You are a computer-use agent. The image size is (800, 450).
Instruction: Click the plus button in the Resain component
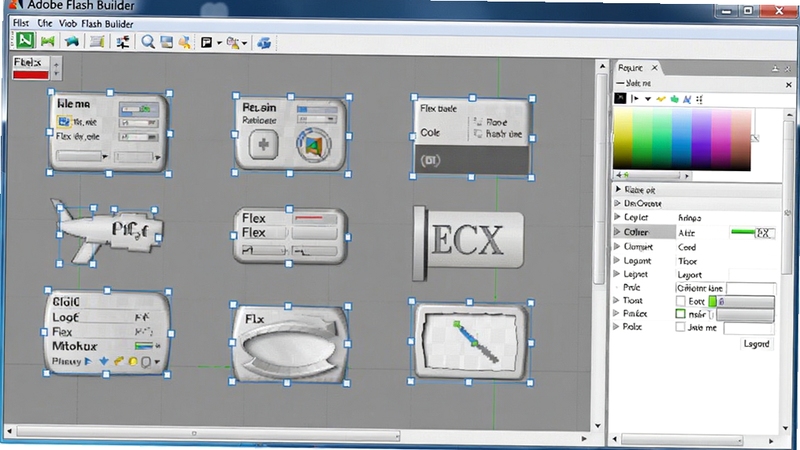pos(263,144)
